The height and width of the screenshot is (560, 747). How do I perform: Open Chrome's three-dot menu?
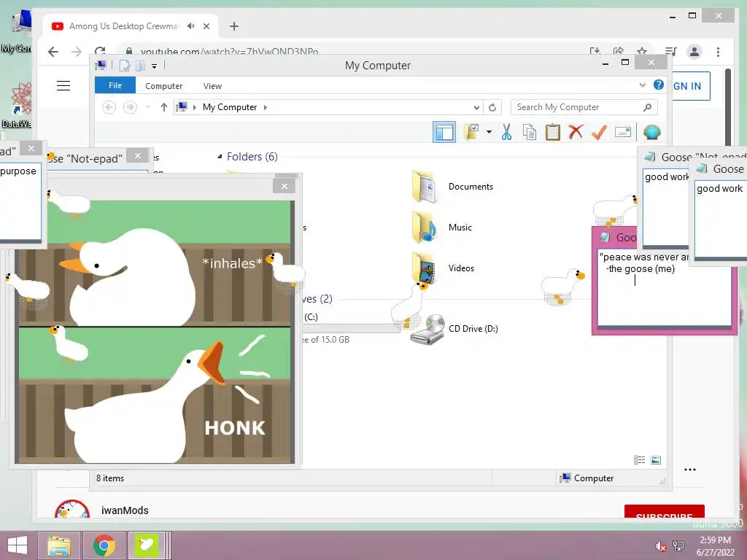(x=718, y=52)
